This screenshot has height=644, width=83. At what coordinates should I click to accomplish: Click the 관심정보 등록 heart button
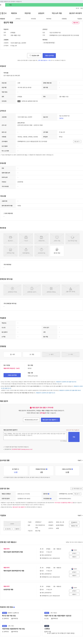pyautogui.click(x=34, y=55)
